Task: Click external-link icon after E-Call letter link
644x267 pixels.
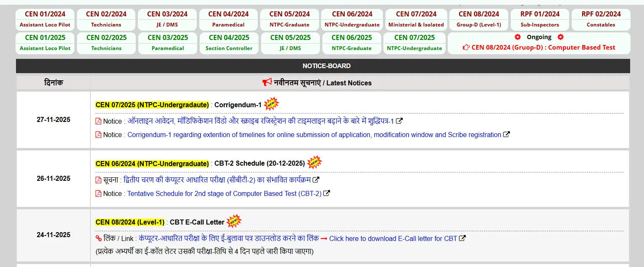Action: click(x=462, y=238)
